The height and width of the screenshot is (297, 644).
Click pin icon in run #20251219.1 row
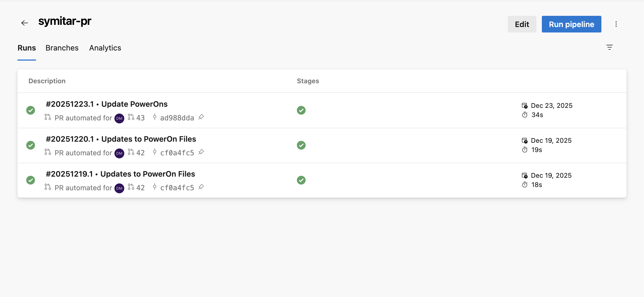click(201, 187)
